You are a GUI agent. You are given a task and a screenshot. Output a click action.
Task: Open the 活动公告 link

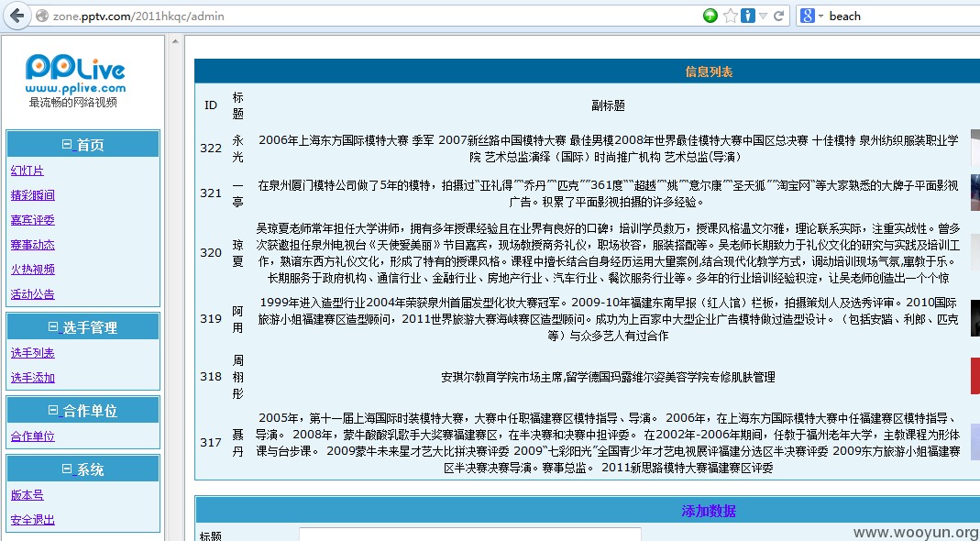pyautogui.click(x=32, y=294)
